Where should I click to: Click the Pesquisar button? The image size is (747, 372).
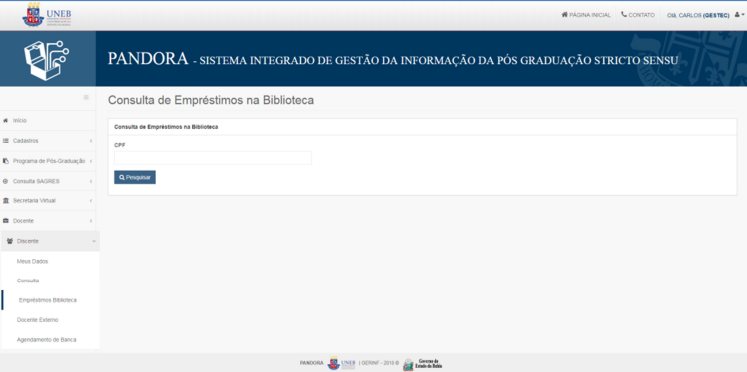tap(135, 177)
